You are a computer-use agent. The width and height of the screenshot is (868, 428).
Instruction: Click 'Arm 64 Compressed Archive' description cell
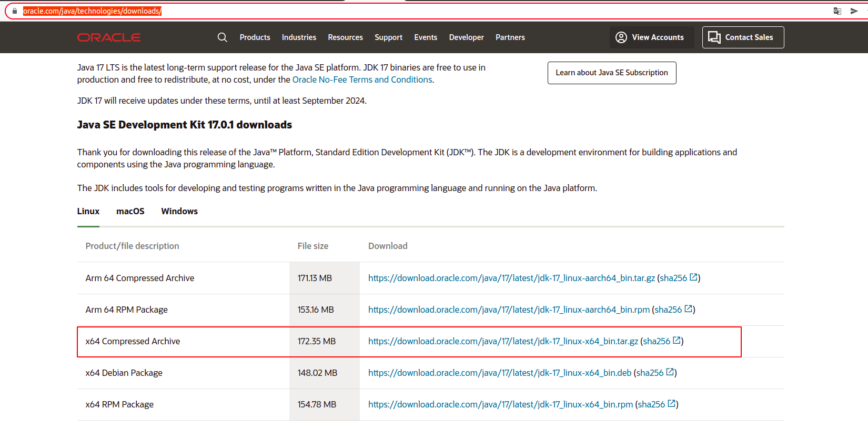[x=183, y=278]
